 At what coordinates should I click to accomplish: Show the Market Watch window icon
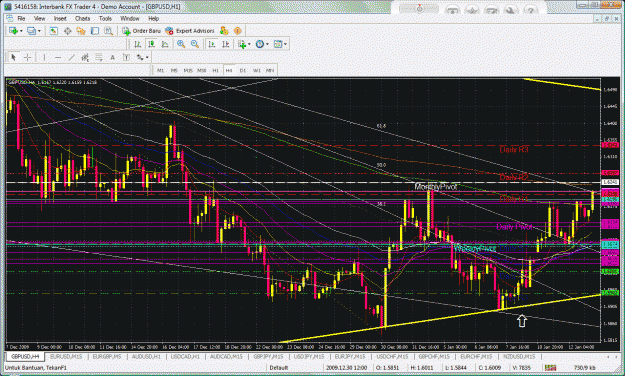[x=54, y=31]
